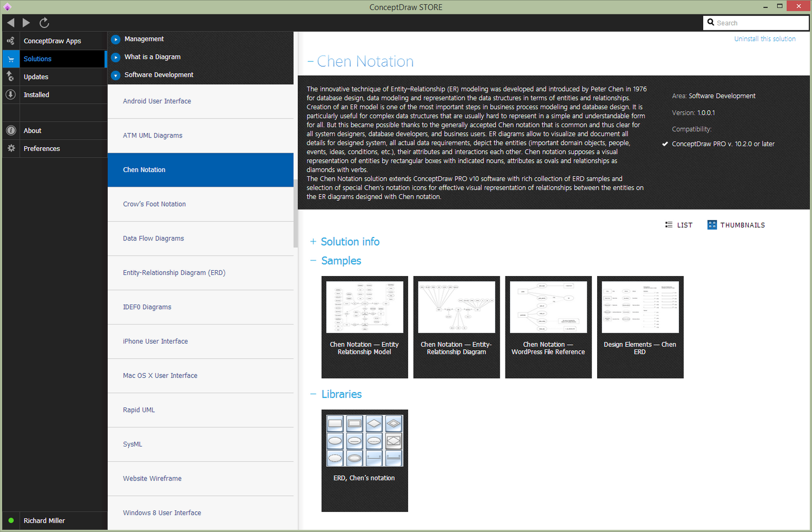Select Website Wireframe solution

coord(200,478)
